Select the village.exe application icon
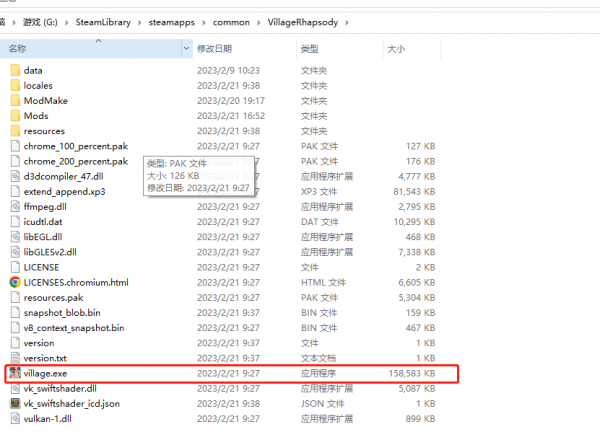This screenshot has height=432, width=600. pos(14,373)
